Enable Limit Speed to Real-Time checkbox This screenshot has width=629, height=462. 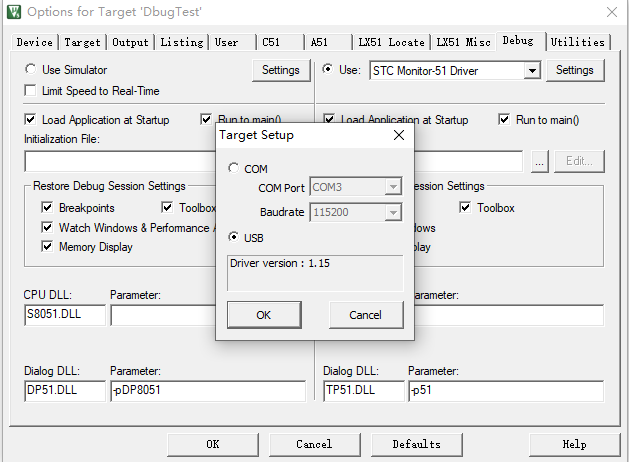coord(31,91)
